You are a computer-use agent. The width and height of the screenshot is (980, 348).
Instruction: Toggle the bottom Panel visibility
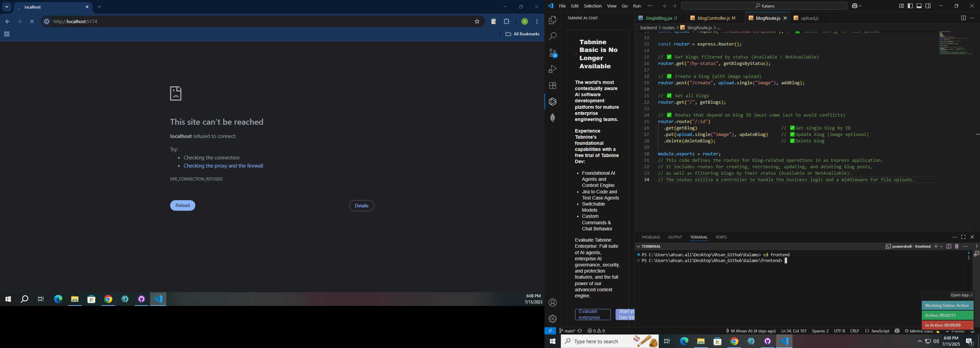919,6
